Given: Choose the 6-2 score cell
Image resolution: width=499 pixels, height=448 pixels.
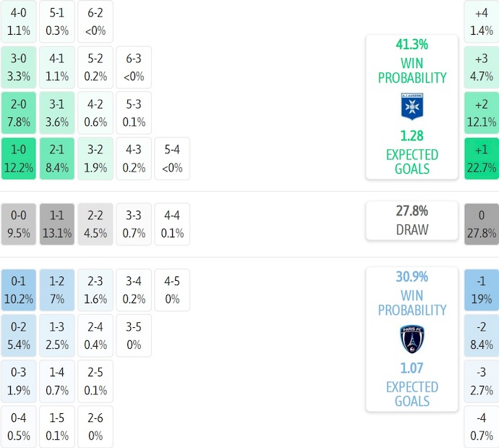Looking at the screenshot, I should (95, 20).
